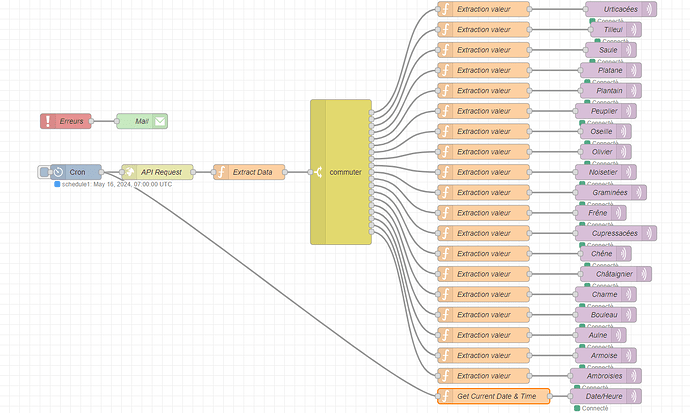Image resolution: width=690 pixels, height=413 pixels.
Task: Click the Charme node signal icon
Action: tap(629, 294)
